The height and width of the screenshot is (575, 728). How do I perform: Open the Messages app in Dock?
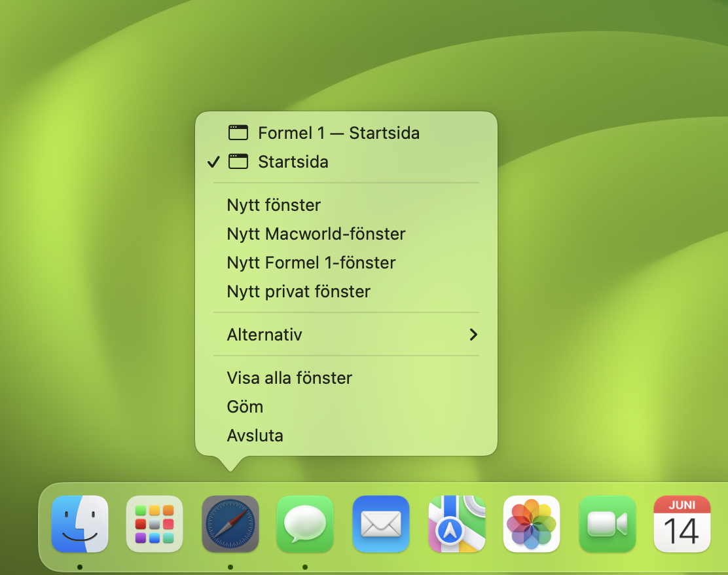coord(305,524)
